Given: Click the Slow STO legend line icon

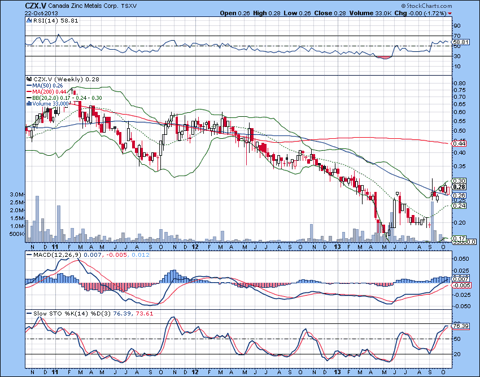Looking at the screenshot, I should tap(29, 314).
